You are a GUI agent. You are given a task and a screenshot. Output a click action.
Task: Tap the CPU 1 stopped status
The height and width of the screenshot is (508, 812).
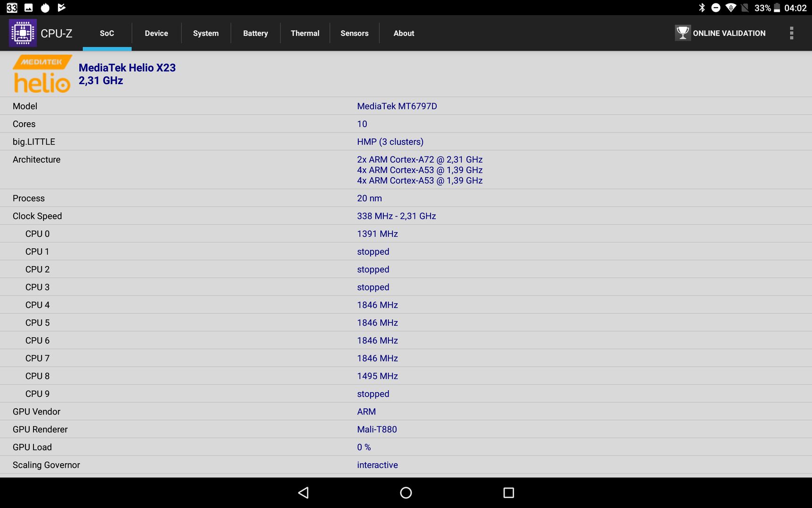coord(373,252)
